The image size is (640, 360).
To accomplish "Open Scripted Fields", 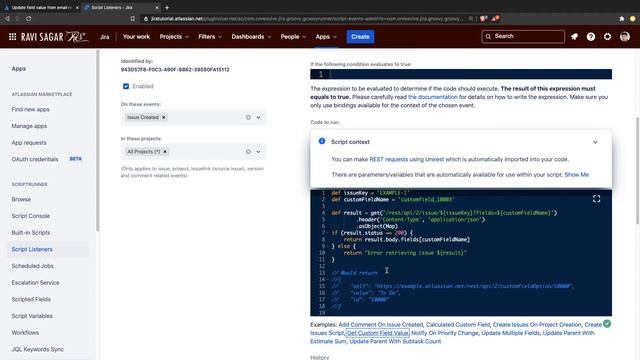I will [31, 299].
